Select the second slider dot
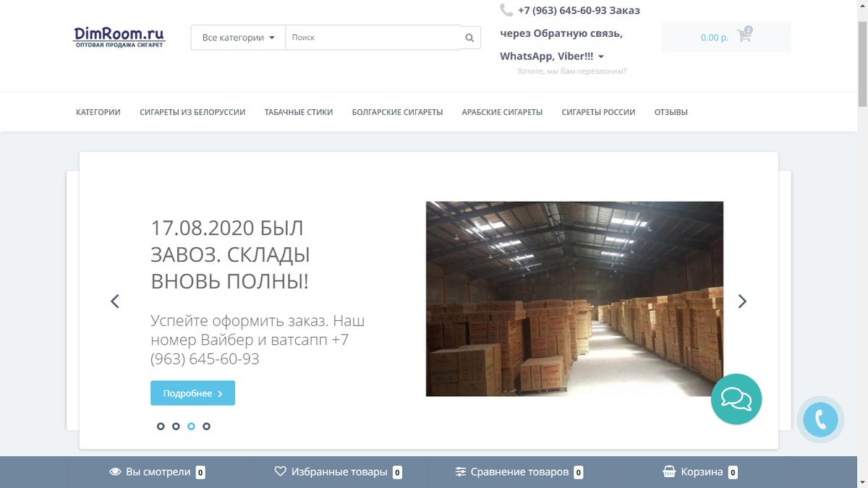The width and height of the screenshot is (868, 488). click(176, 427)
